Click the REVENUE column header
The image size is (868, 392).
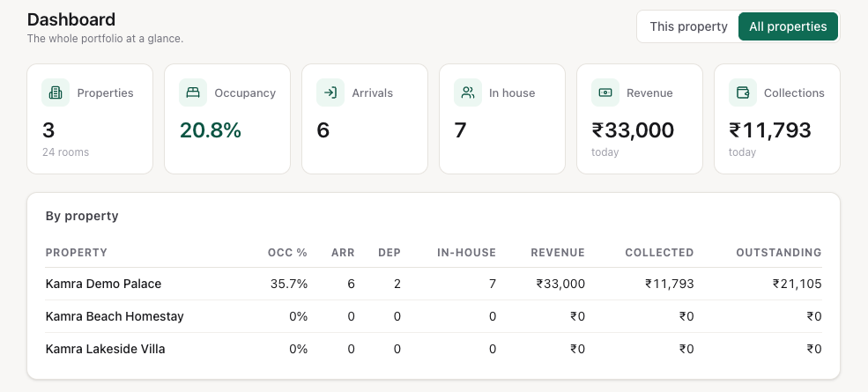pos(558,253)
